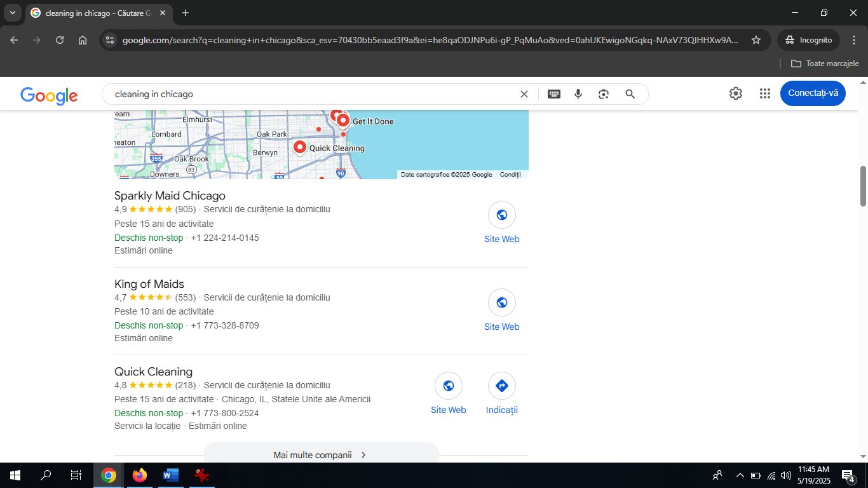Open Google Lens image search
The image size is (868, 488).
coord(602,93)
